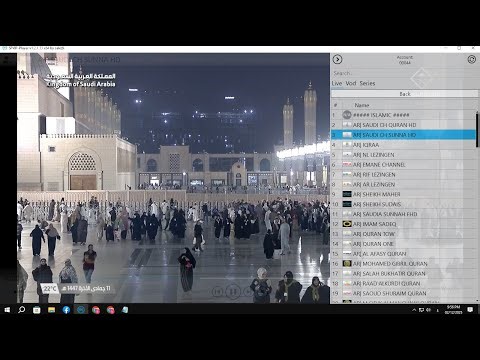This screenshot has width=480, height=360.
Task: Open the Windows Start menu
Action: [7, 310]
